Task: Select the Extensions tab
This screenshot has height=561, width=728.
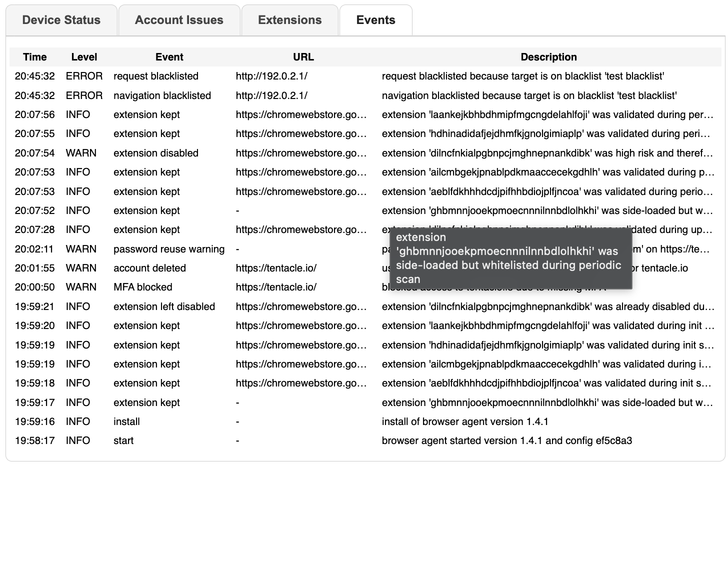Action: pos(289,20)
